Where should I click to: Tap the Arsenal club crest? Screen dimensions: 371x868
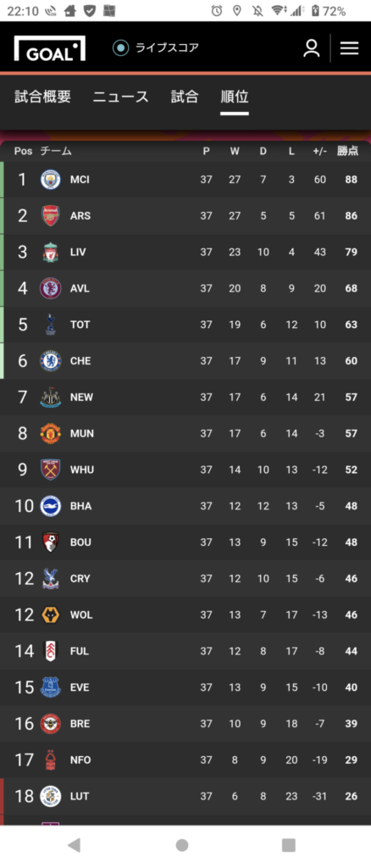pos(51,216)
